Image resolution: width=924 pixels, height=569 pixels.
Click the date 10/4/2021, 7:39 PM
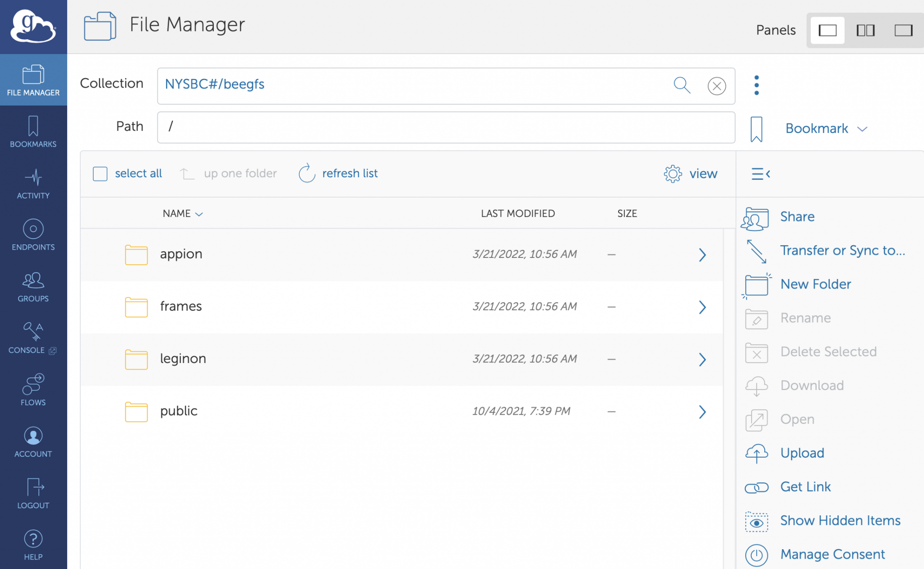[x=521, y=411]
